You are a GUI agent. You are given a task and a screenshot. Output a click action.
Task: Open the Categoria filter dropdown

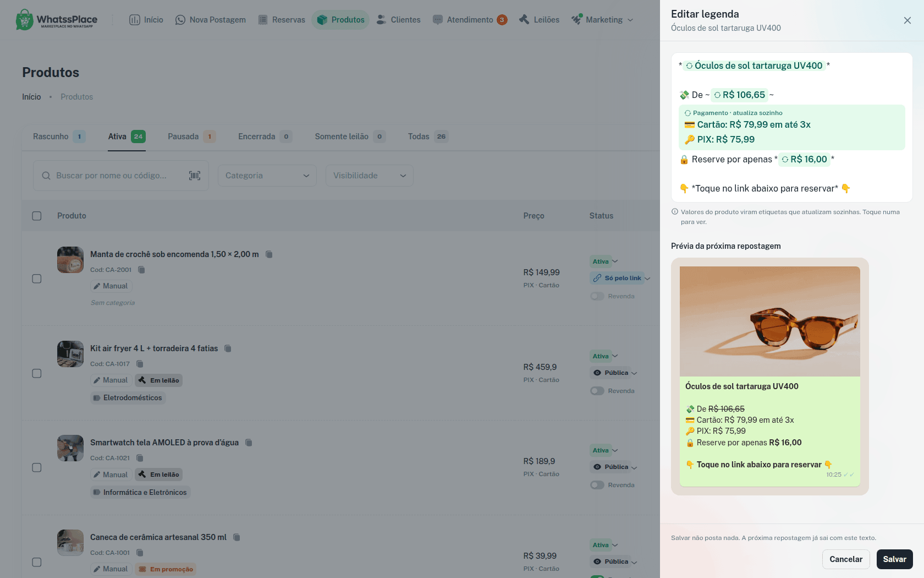coord(267,176)
